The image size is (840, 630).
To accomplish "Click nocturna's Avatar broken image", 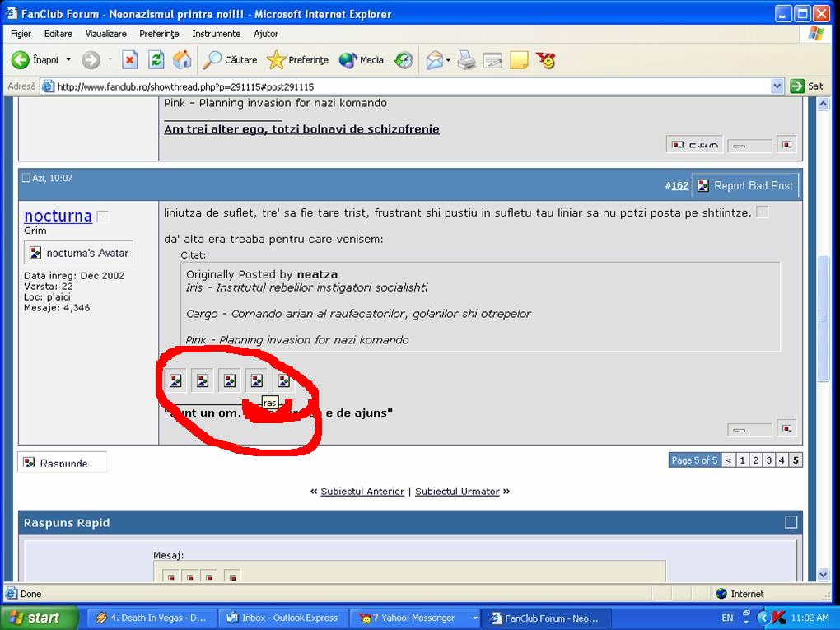I will (x=78, y=253).
